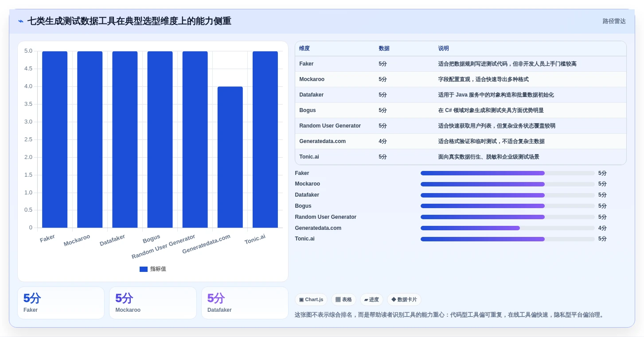Select the Generatedata.com table row name

point(323,141)
